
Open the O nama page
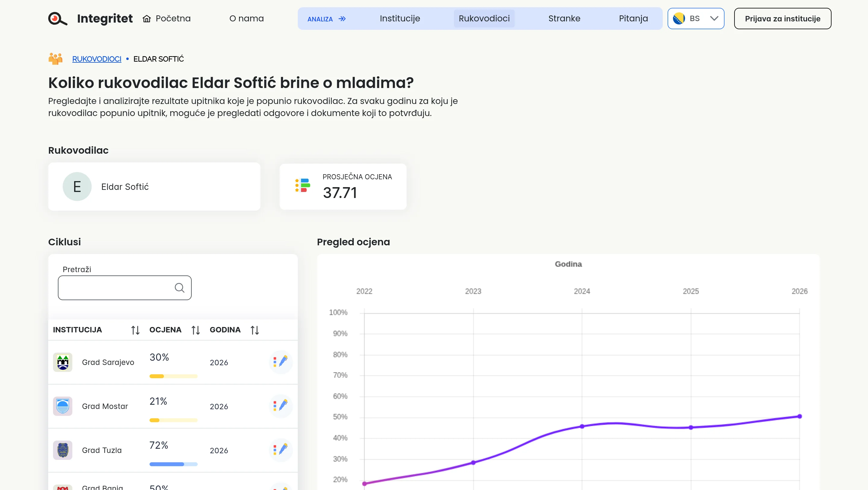coord(247,19)
